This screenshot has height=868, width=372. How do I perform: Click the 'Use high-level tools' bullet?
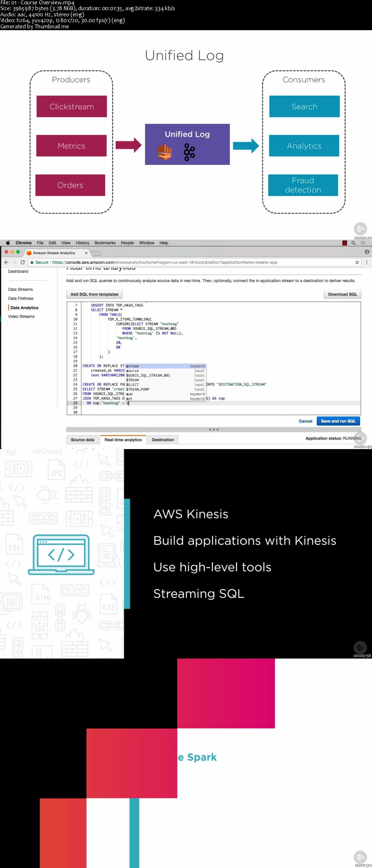213,567
